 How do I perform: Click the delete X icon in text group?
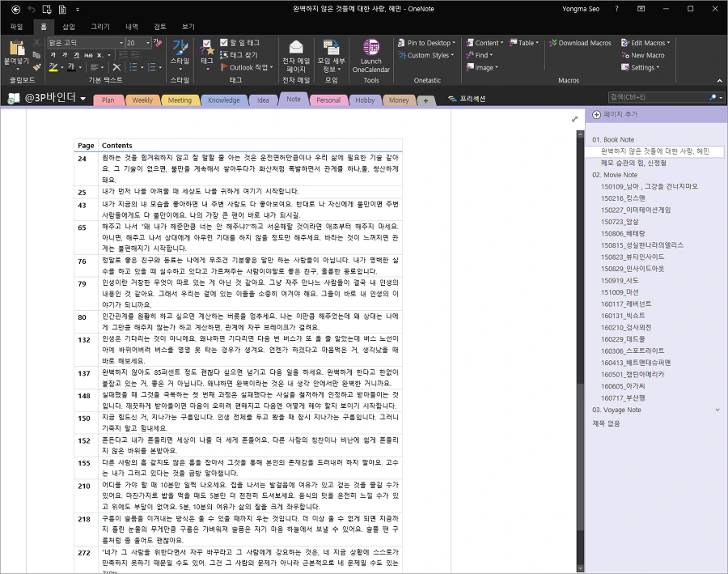click(x=116, y=67)
